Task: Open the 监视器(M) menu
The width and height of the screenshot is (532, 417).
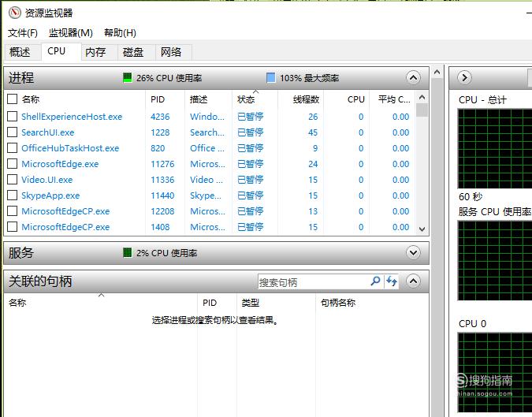Action: click(71, 33)
